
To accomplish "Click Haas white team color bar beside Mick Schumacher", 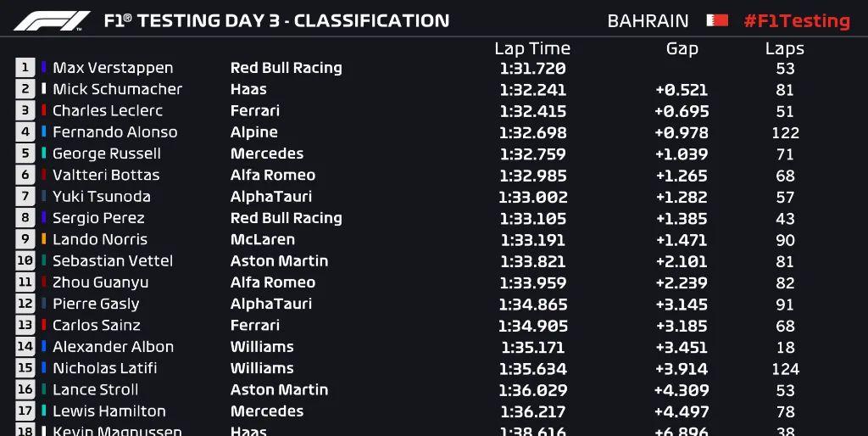I will 44,88.
